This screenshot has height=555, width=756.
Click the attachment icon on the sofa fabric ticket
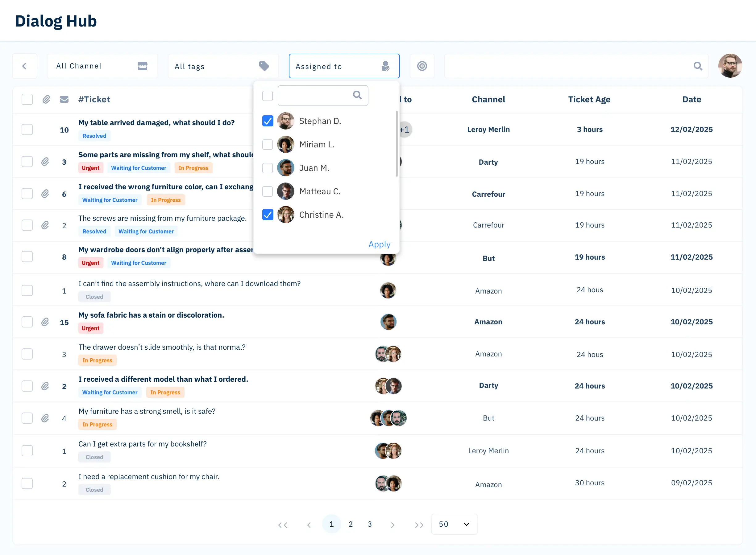click(x=45, y=322)
